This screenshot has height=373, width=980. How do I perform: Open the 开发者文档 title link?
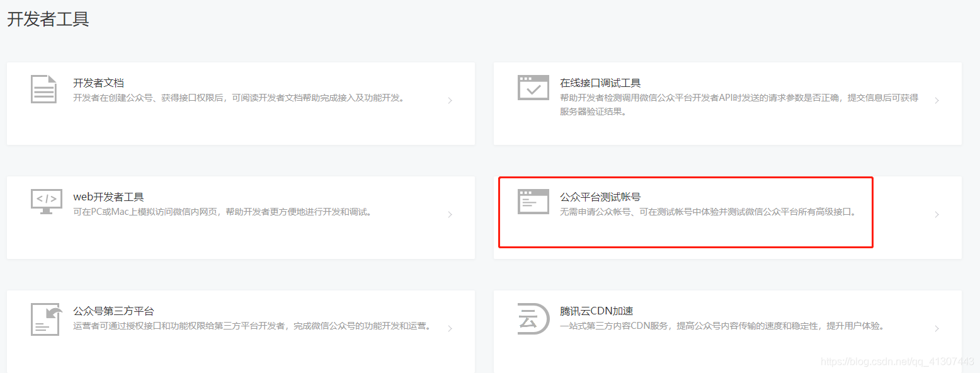pos(98,83)
